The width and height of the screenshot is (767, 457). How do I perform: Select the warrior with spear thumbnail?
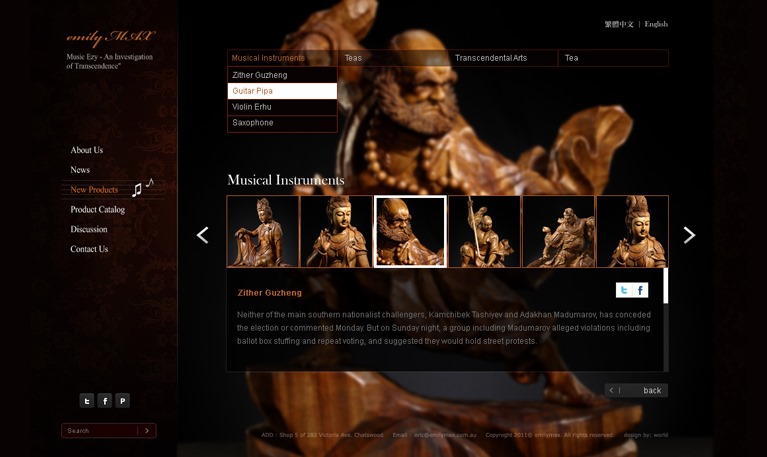point(484,231)
